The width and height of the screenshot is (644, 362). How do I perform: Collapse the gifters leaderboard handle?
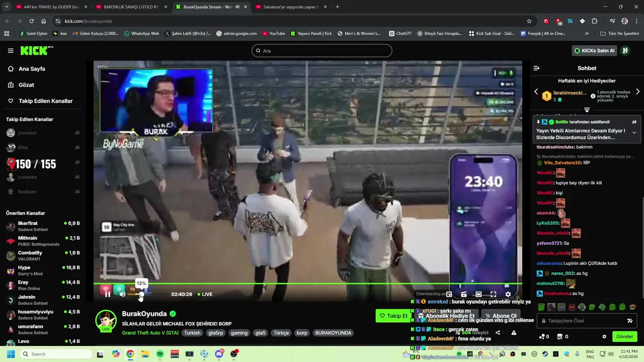[x=587, y=110]
